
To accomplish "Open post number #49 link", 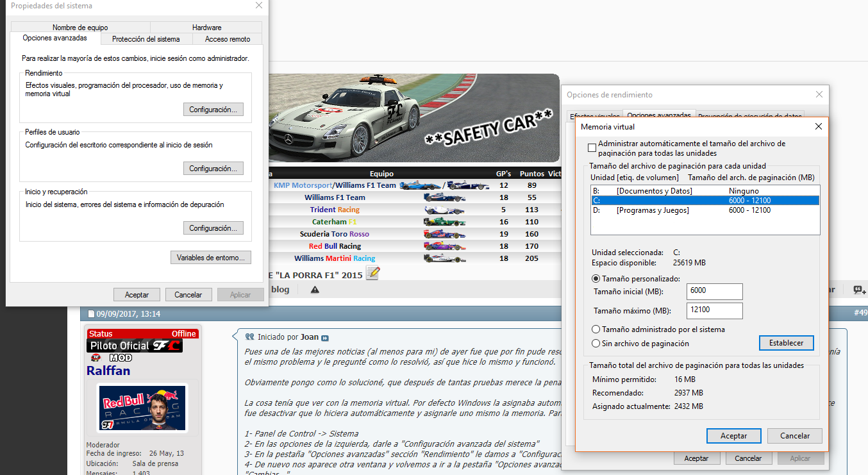I will 860,313.
